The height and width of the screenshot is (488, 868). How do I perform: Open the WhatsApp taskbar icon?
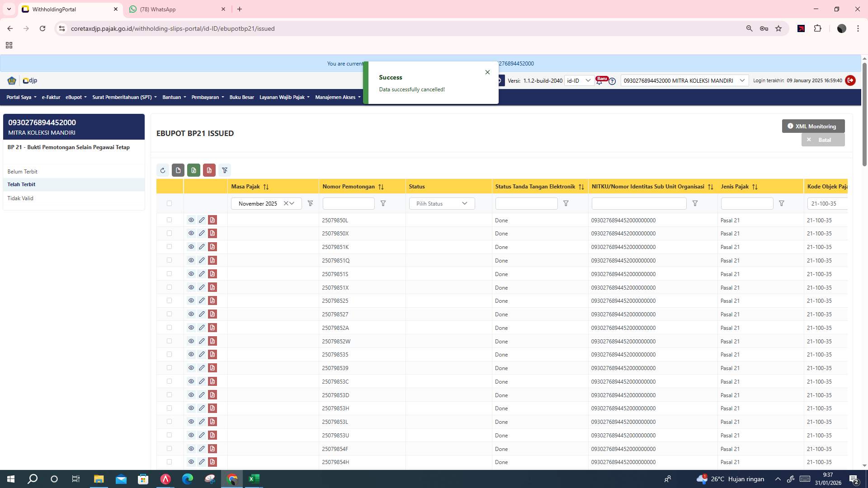[x=177, y=9]
